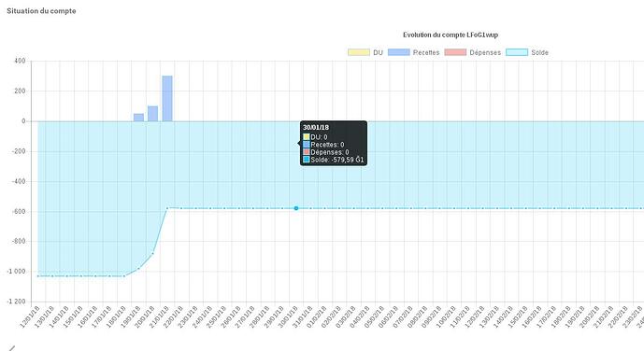The width and height of the screenshot is (644, 351).
Task: Hide the Recettes series via its label
Action: pyautogui.click(x=426, y=52)
